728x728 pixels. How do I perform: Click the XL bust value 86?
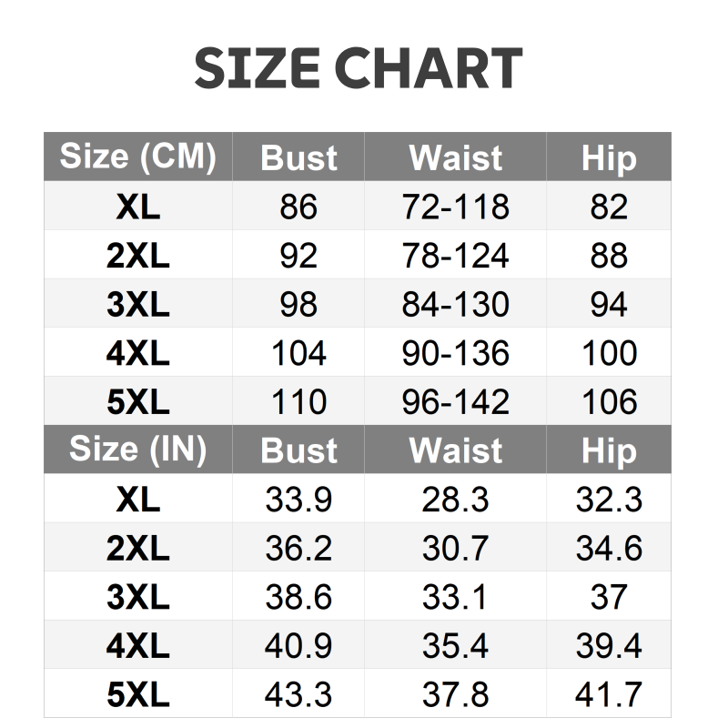[x=298, y=207]
